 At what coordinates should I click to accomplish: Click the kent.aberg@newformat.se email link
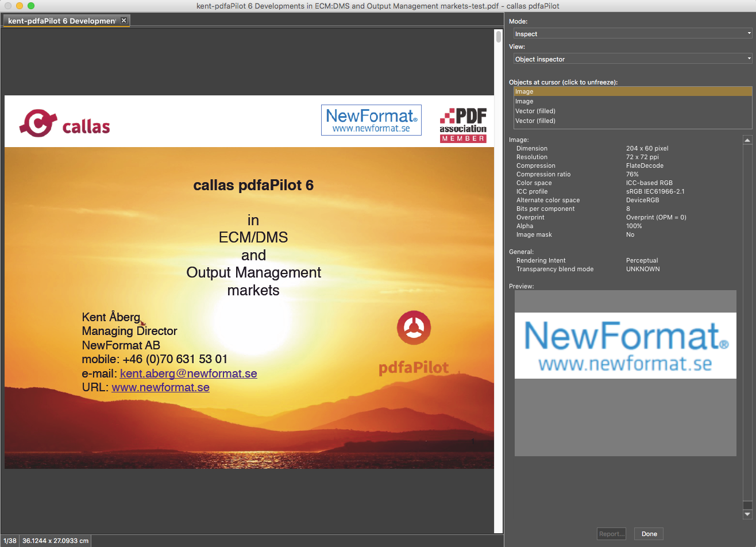click(x=188, y=373)
